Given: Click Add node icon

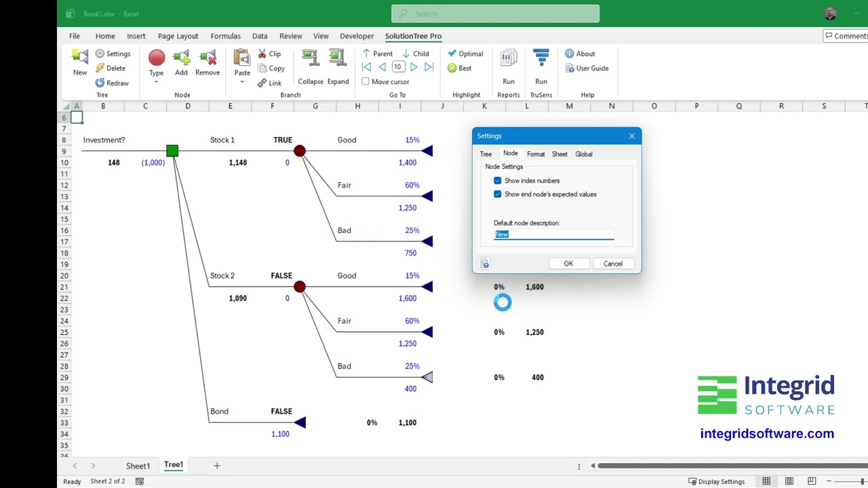Looking at the screenshot, I should click(x=181, y=58).
